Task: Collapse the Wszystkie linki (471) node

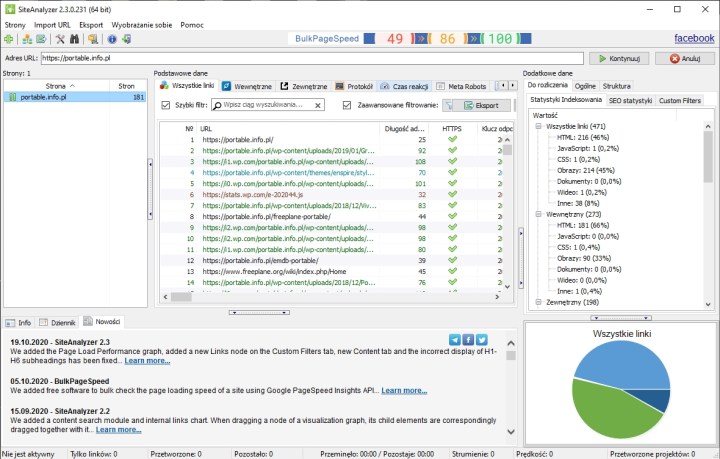Action: [x=538, y=126]
